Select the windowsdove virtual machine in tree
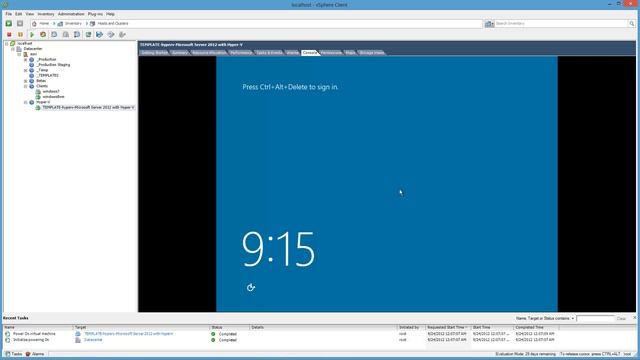The width and height of the screenshot is (640, 360). coord(53,97)
